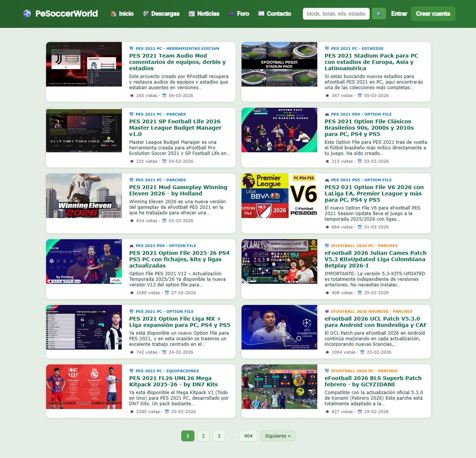Viewport: 476px width, 458px height.
Task: Go to pagination page 2
Action: [203, 436]
